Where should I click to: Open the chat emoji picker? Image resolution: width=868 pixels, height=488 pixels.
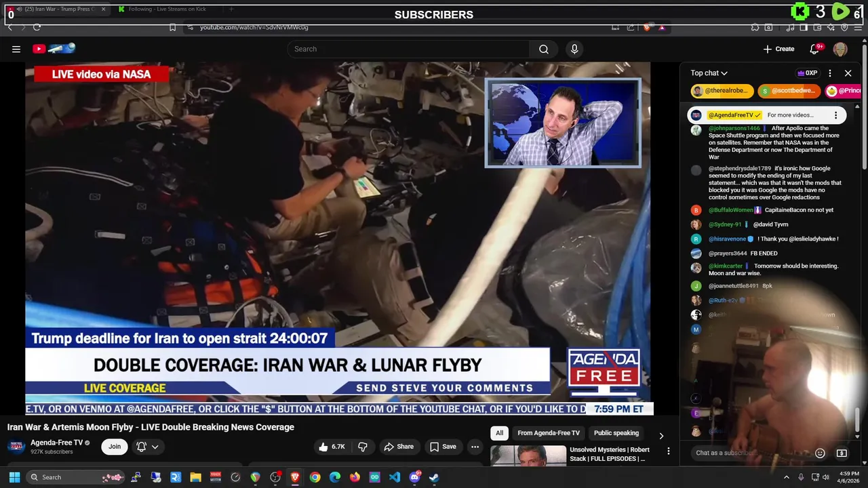pyautogui.click(x=820, y=453)
